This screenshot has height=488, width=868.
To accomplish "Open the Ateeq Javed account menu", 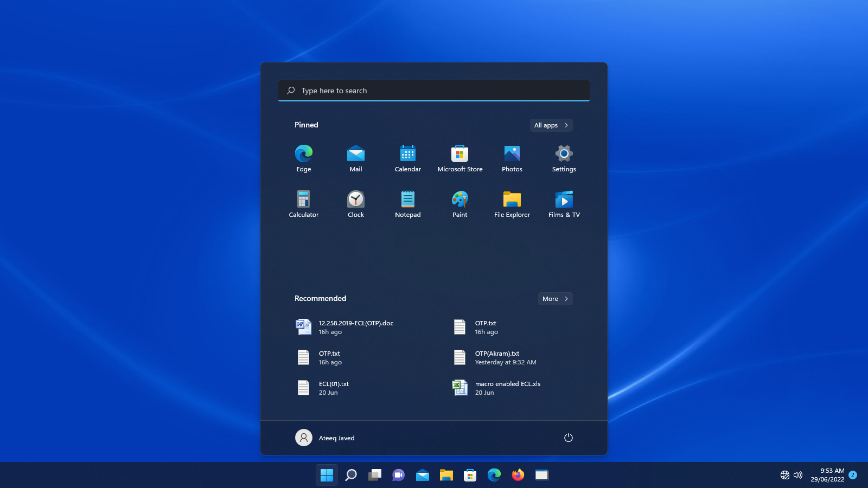I will coord(325,438).
